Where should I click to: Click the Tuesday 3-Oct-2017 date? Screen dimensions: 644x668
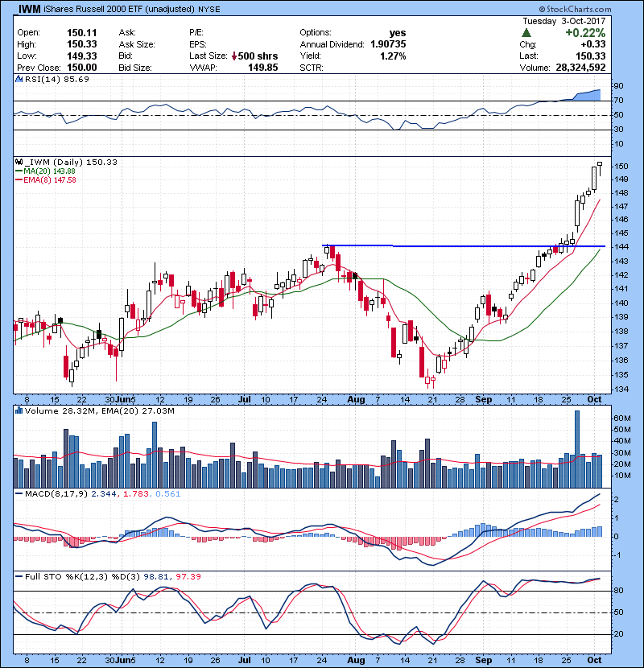[x=564, y=21]
